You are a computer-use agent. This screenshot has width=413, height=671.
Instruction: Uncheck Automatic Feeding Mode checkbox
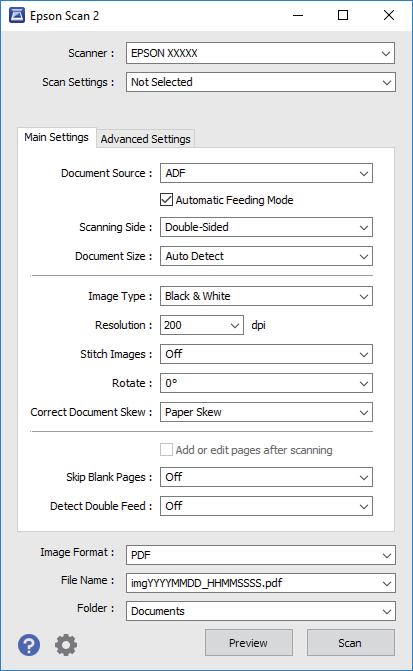[166, 199]
